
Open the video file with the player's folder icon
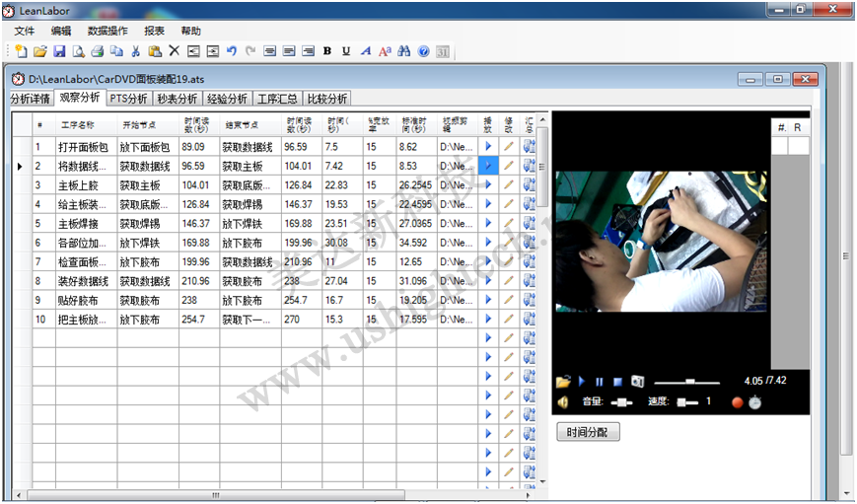[x=563, y=381]
